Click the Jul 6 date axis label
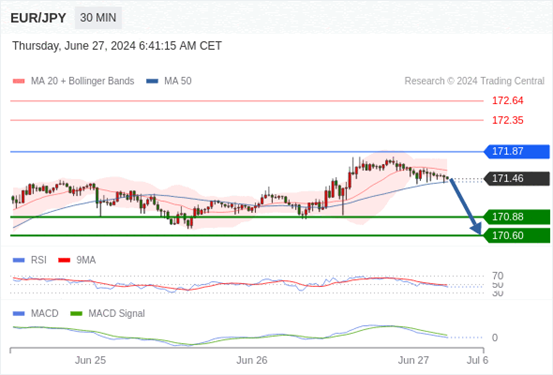 pyautogui.click(x=478, y=360)
